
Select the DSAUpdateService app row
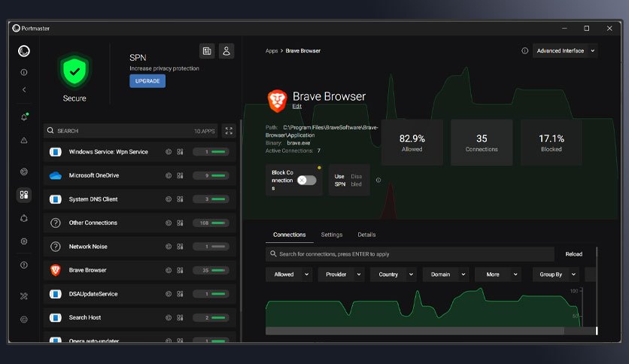140,294
